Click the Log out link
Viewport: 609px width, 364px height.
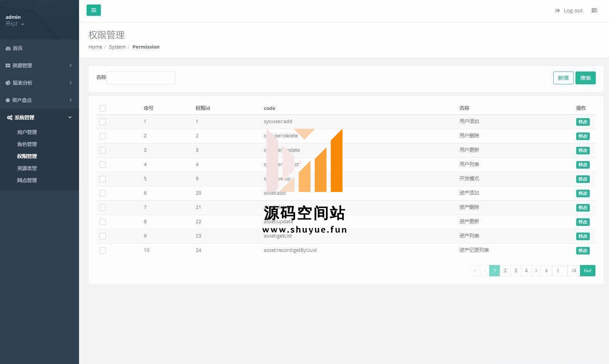coord(569,11)
